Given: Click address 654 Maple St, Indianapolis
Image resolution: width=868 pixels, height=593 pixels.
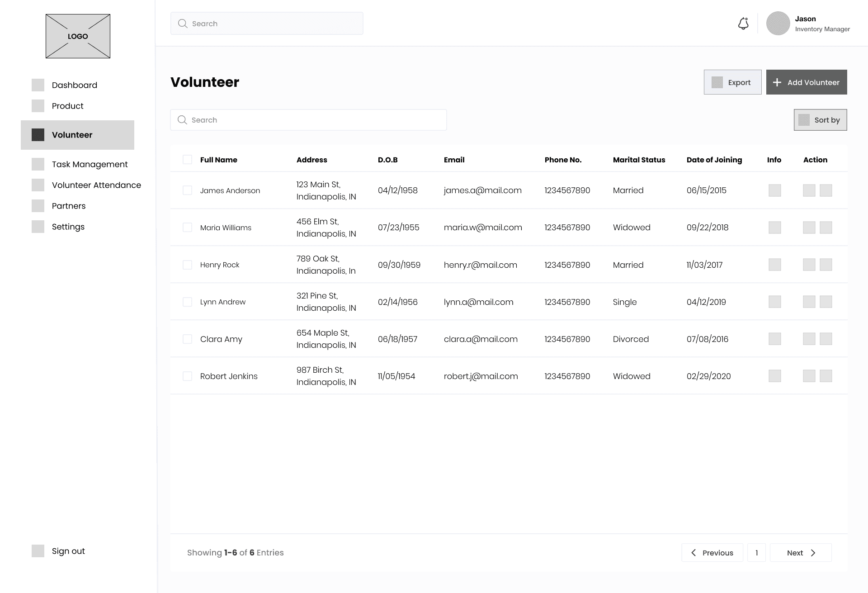Looking at the screenshot, I should coord(326,339).
